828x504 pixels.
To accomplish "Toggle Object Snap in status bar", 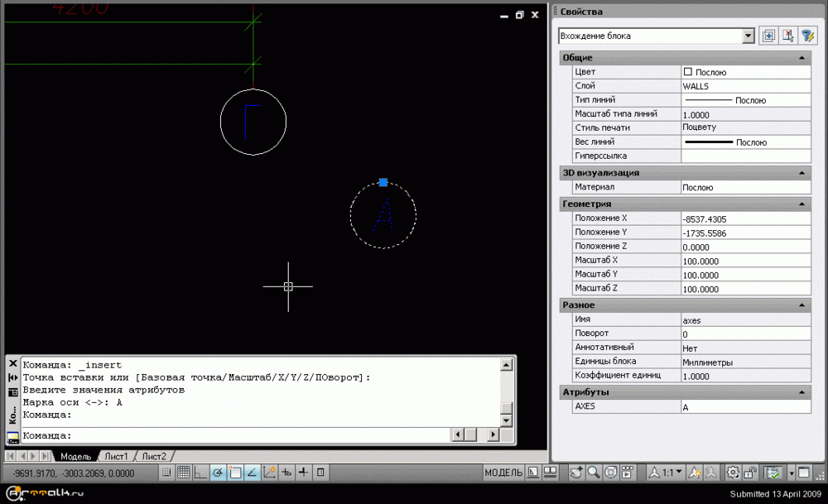I will coord(235,473).
